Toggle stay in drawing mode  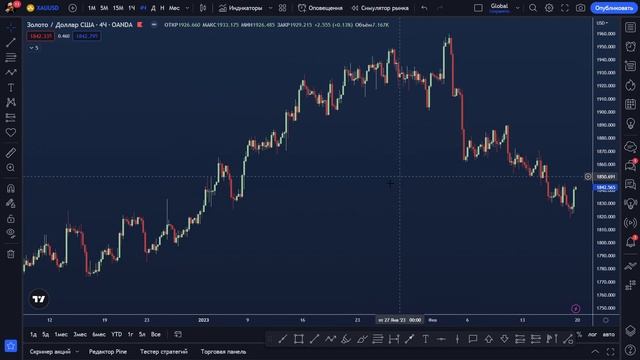point(11,203)
